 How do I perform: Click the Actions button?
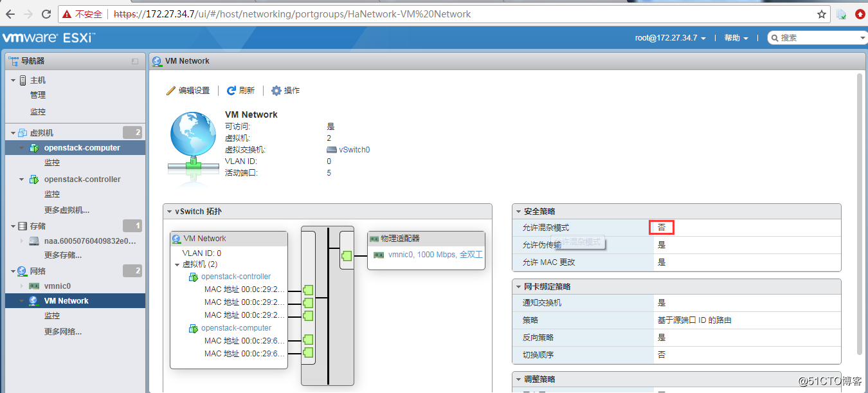pos(285,91)
